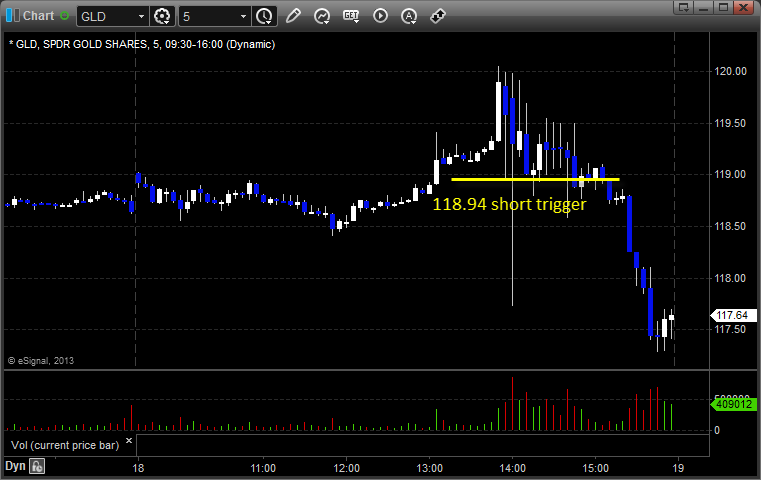The image size is (761, 480).
Task: Open the GET tools menu
Action: point(351,16)
